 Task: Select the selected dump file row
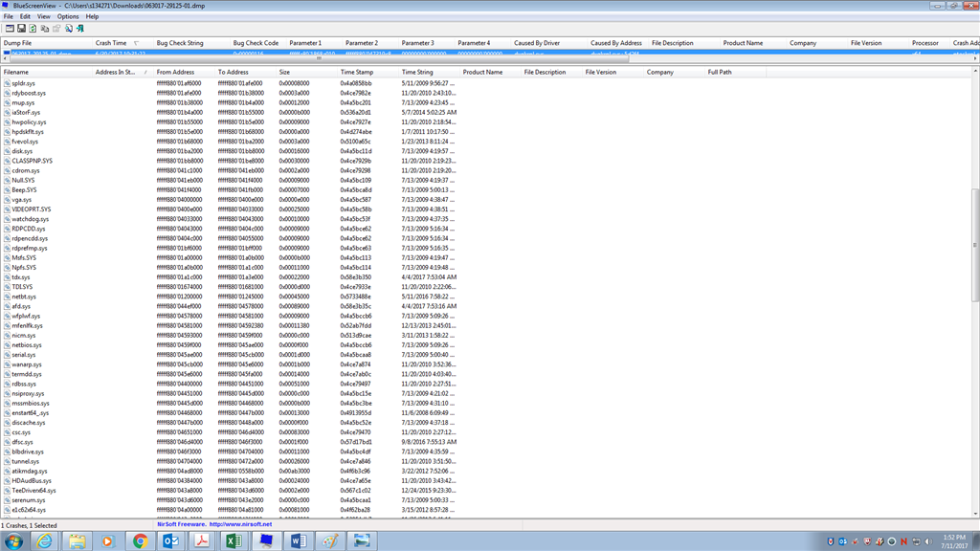[x=489, y=54]
